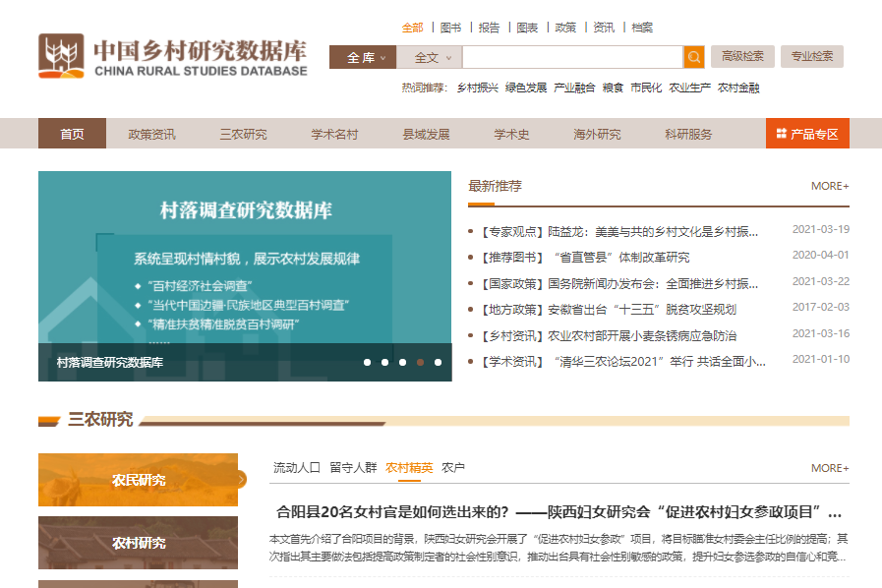The image size is (882, 588).
Task: Jump to the second carousel dot
Action: click(384, 362)
